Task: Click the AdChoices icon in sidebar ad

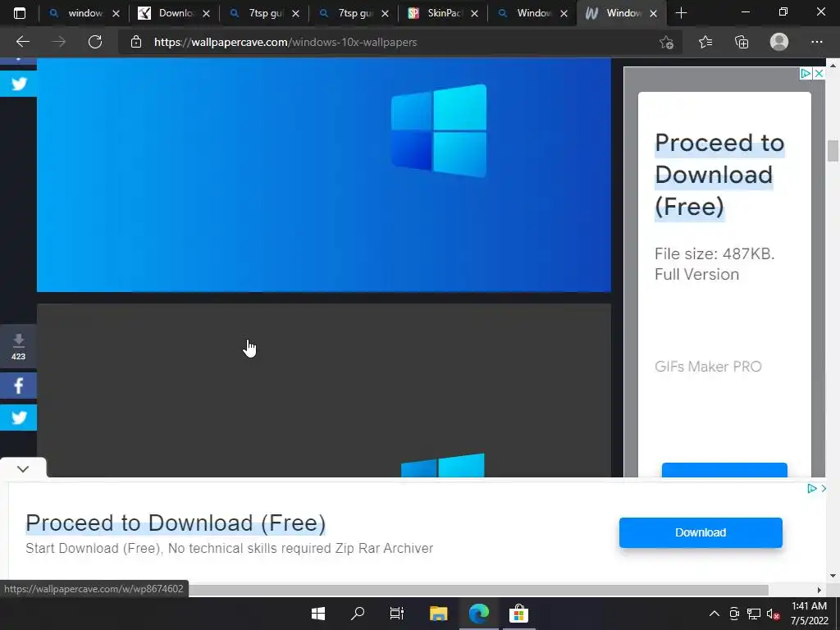Action: (x=806, y=73)
